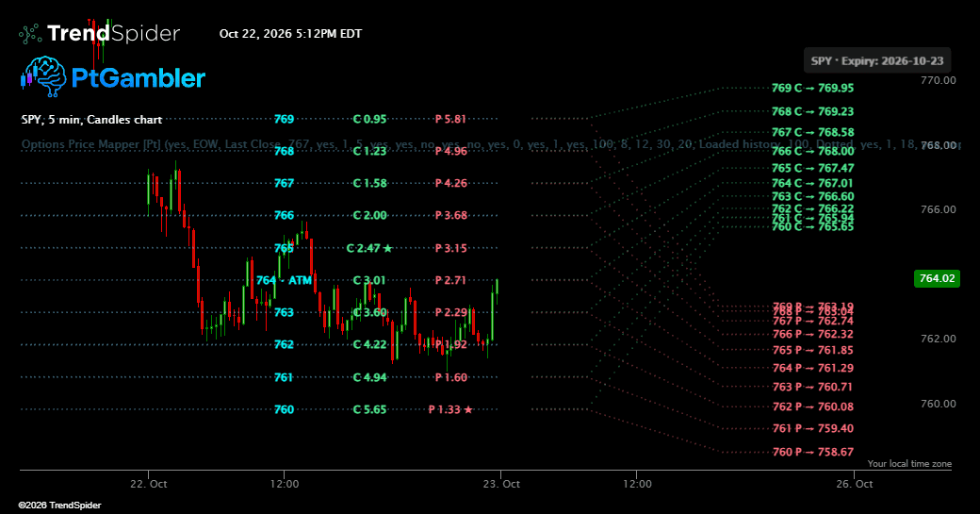
Task: Click put price P 5.81
Action: coord(450,119)
